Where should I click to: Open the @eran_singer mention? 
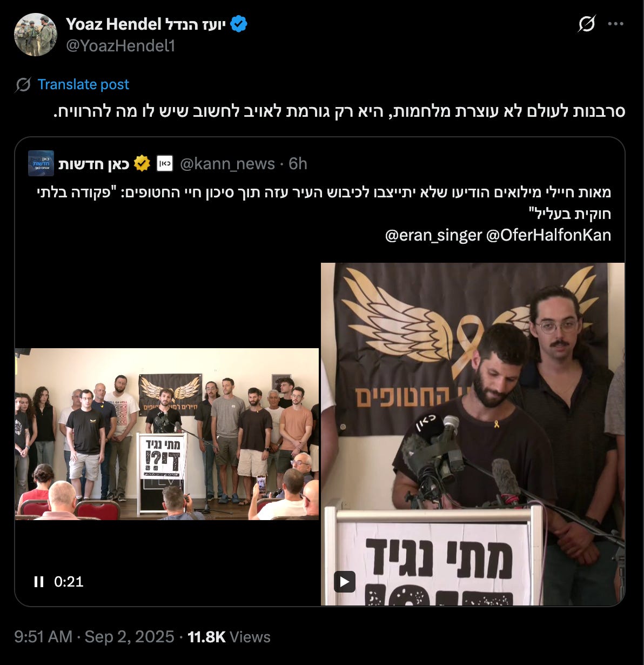coord(433,235)
